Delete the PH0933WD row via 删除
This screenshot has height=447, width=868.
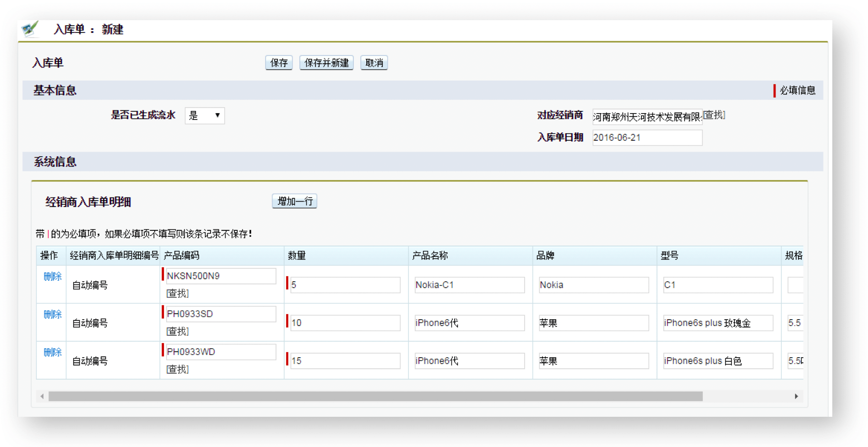click(x=53, y=352)
